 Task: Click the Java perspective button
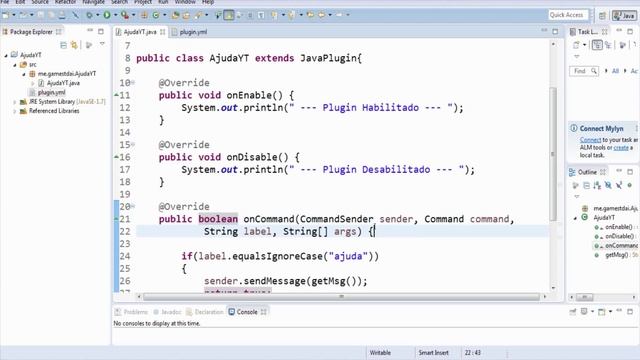(x=624, y=16)
